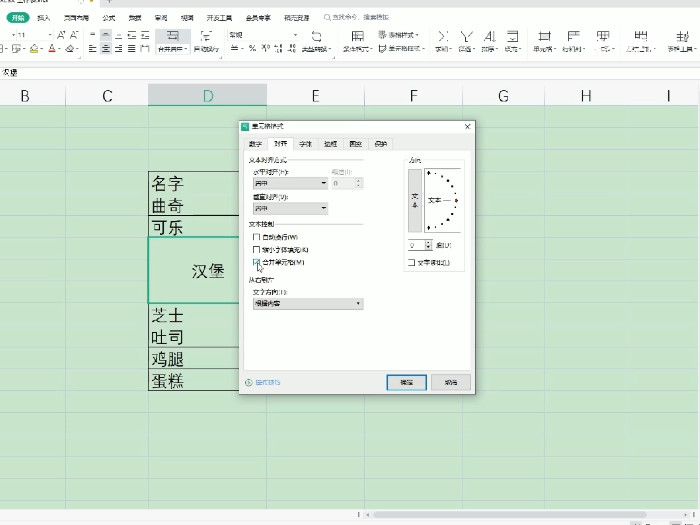700x525 pixels.
Task: Center text horizontally in ribbon
Action: [106, 48]
